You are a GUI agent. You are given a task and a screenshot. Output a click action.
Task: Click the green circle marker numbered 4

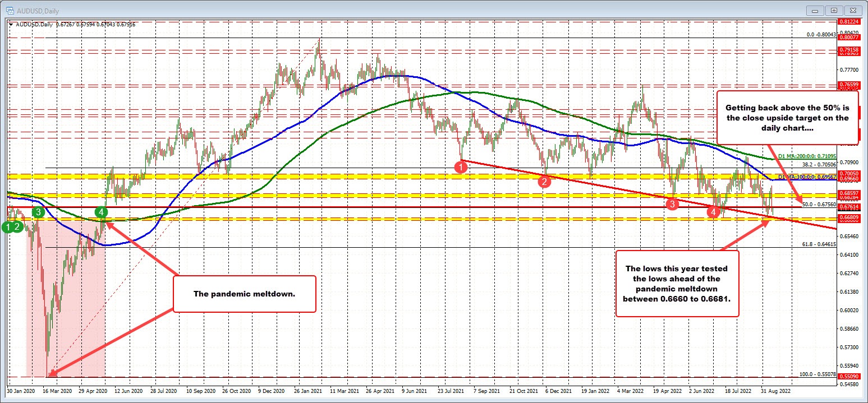[100, 212]
